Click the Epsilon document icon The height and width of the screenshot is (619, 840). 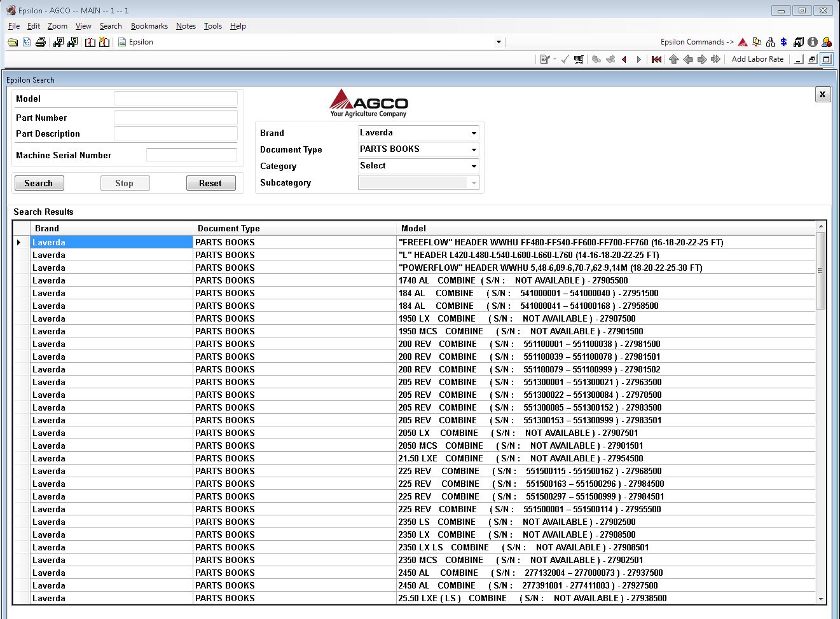(x=122, y=42)
